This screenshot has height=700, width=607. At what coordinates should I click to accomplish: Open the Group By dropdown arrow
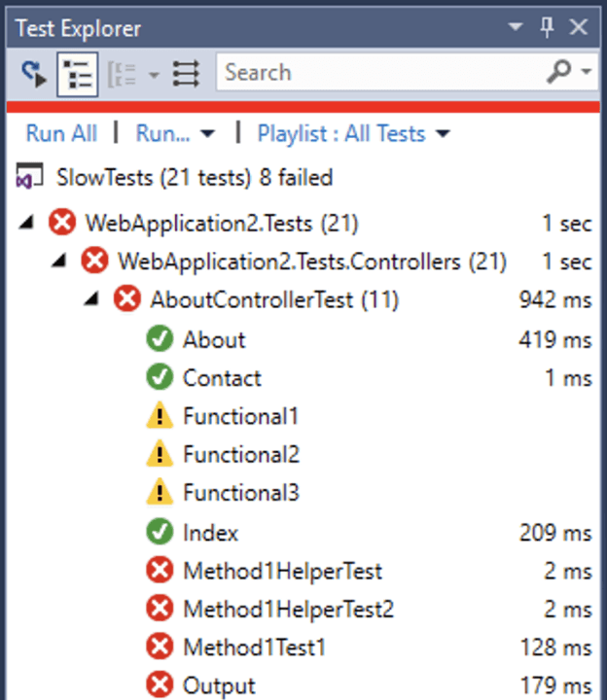coord(153,73)
